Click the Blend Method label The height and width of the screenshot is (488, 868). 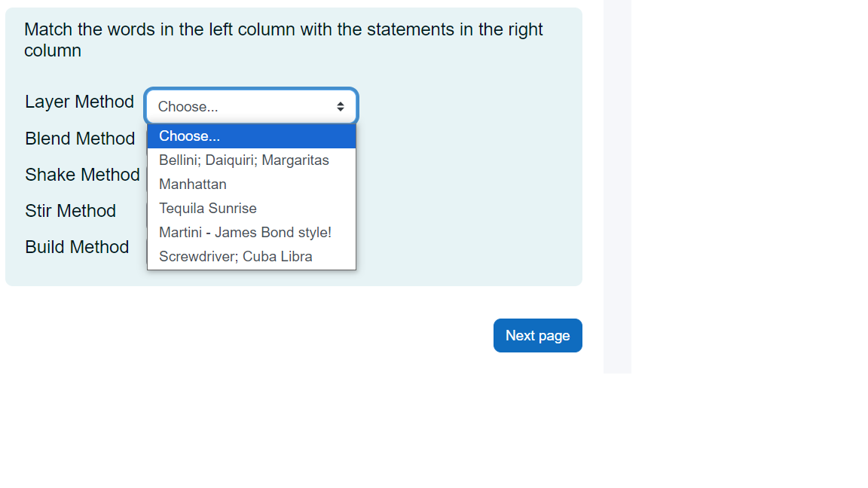80,139
